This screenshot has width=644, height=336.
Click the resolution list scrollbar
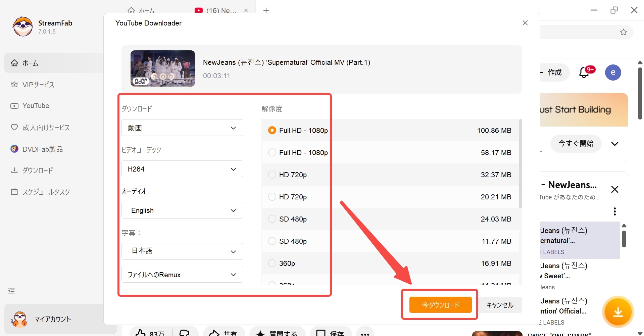coord(521,164)
